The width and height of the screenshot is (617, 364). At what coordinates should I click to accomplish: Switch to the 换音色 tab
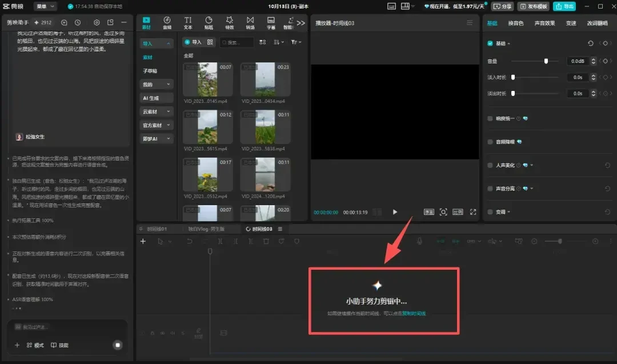515,23
